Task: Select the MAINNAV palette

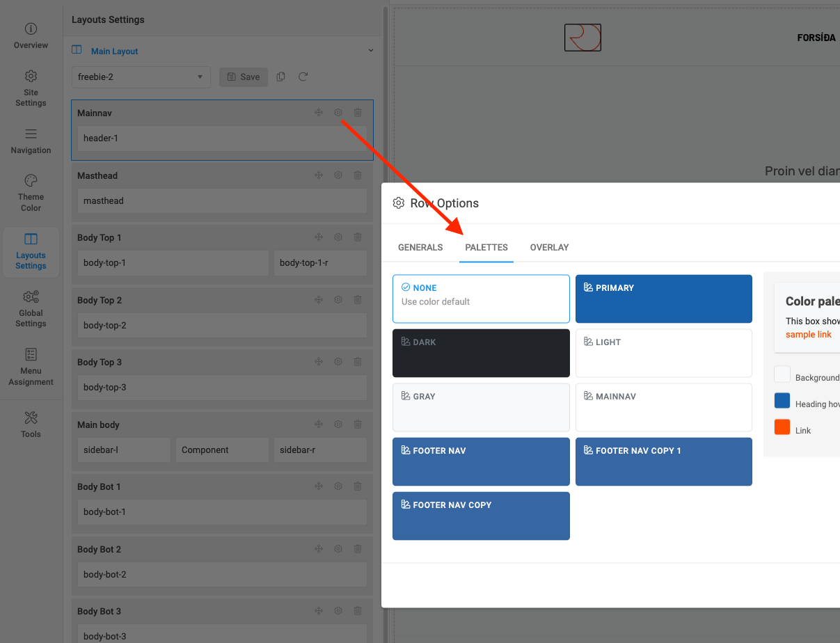Action: pos(664,407)
